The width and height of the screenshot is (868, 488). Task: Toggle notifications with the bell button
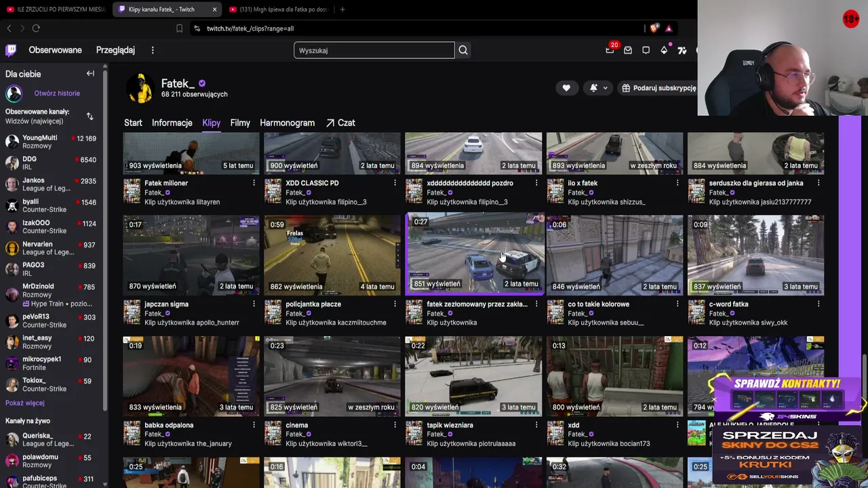[x=593, y=88]
